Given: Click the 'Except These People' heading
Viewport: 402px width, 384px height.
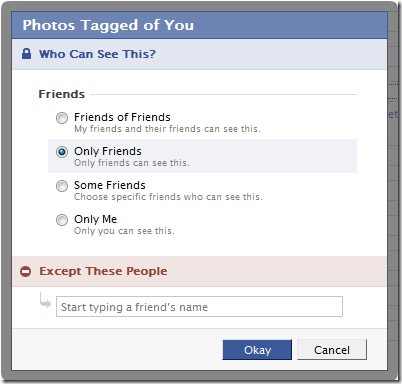Looking at the screenshot, I should (103, 271).
